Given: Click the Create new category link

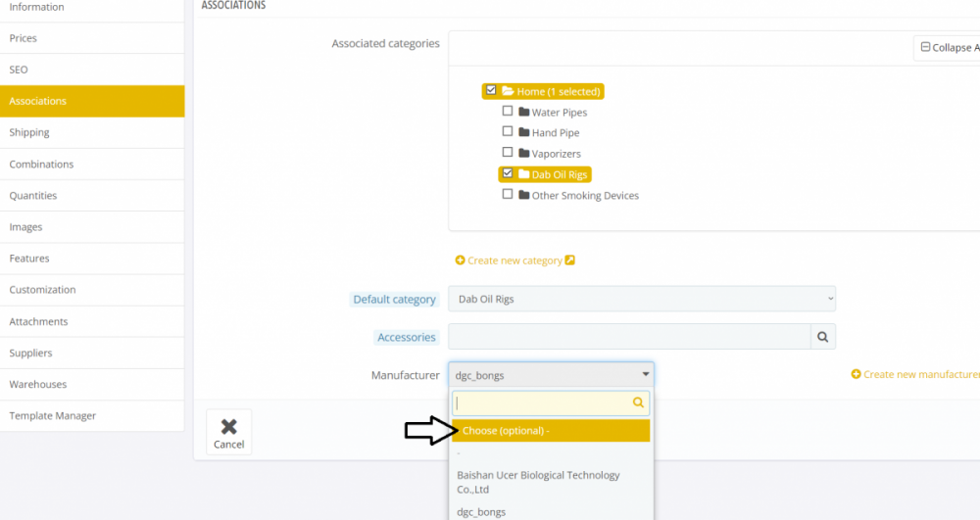Looking at the screenshot, I should (x=515, y=260).
